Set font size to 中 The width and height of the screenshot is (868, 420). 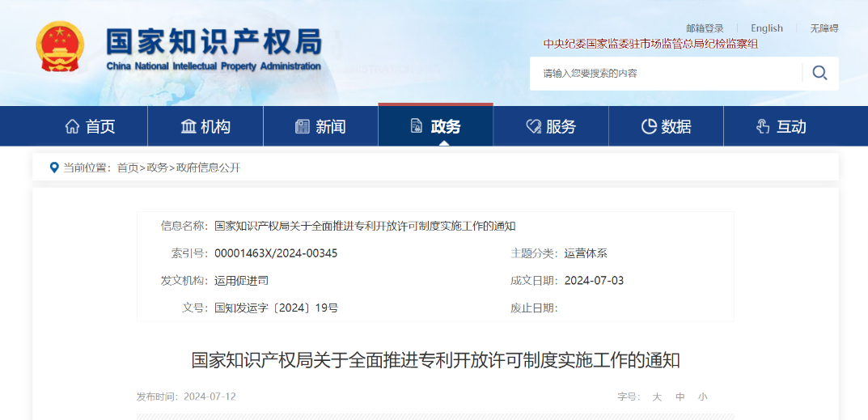[680, 397]
